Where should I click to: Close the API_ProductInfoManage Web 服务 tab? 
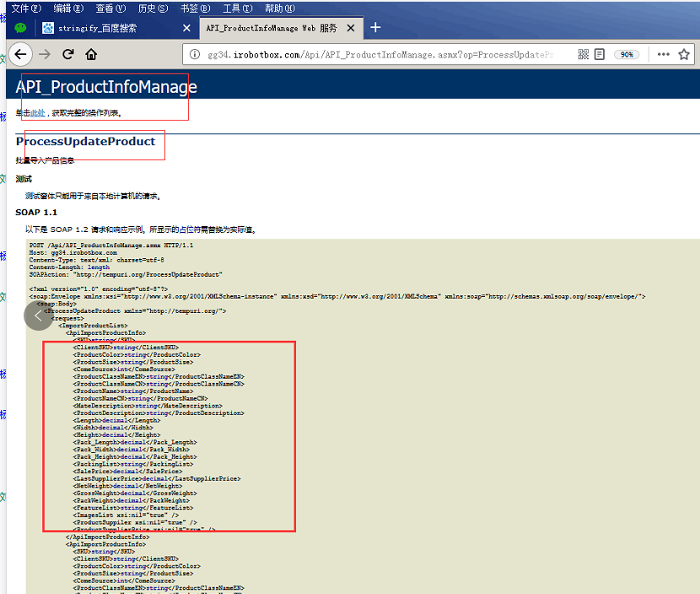[351, 28]
